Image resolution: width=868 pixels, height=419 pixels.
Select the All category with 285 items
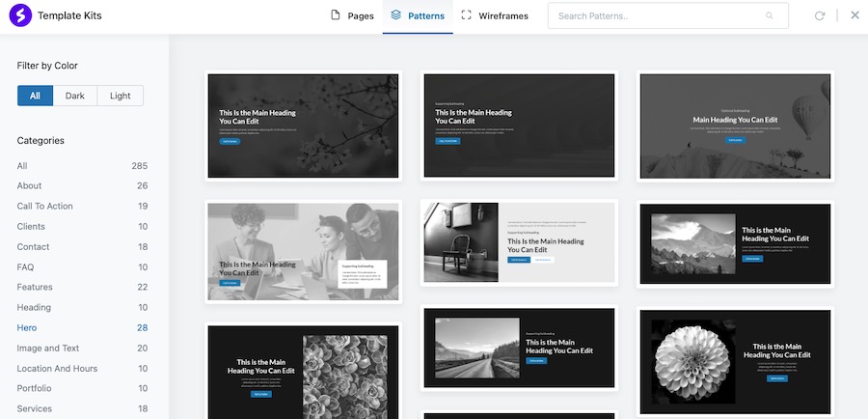pos(83,166)
